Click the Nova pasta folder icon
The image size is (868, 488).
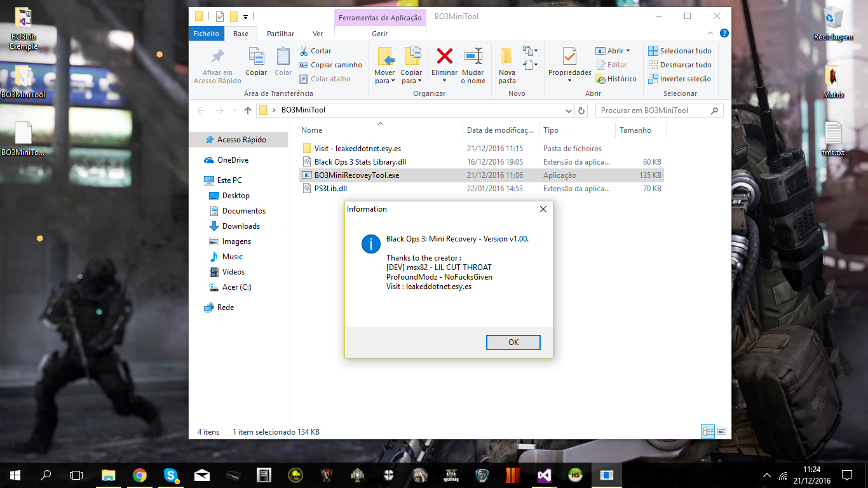point(506,57)
